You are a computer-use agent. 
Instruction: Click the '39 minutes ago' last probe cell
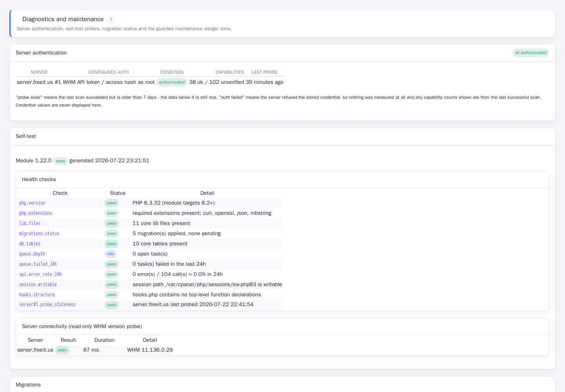pos(264,82)
